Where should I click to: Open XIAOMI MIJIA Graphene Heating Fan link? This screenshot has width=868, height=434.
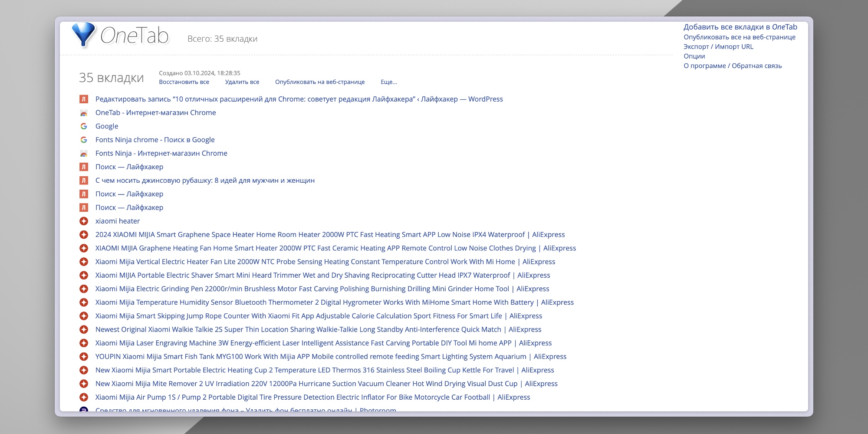(x=336, y=248)
